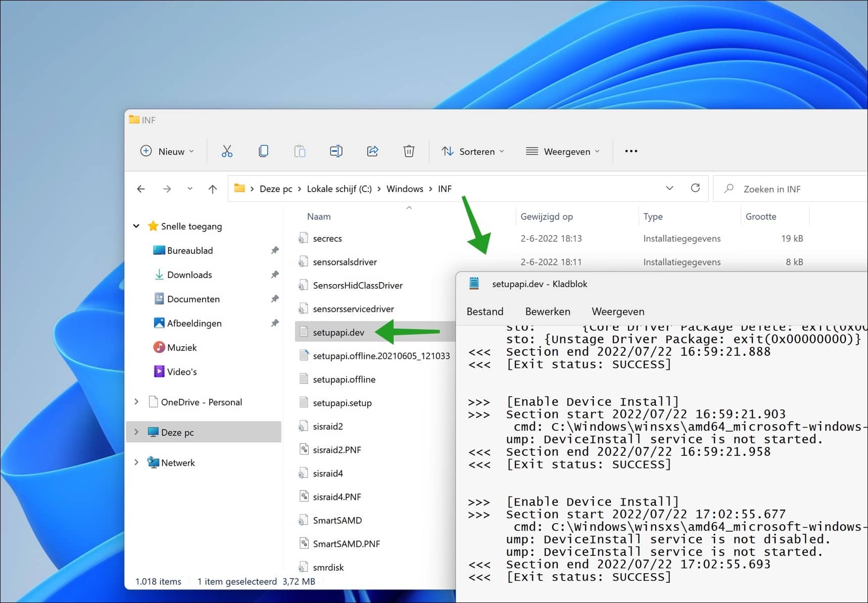868x603 pixels.
Task: Select the Copy icon in the toolbar
Action: point(263,151)
